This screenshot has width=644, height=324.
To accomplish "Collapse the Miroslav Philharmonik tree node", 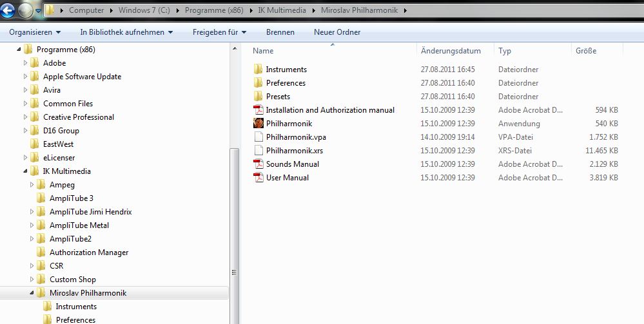I will click(x=32, y=293).
